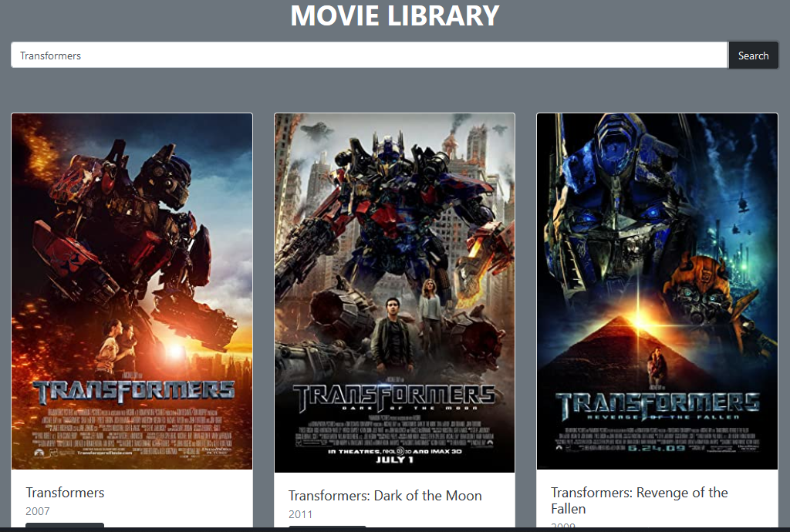Open the Transformers 2007 movie poster

click(132, 291)
